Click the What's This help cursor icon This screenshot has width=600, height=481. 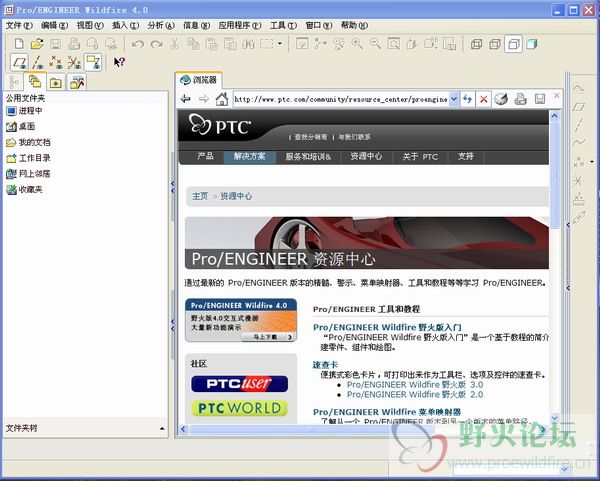[119, 62]
